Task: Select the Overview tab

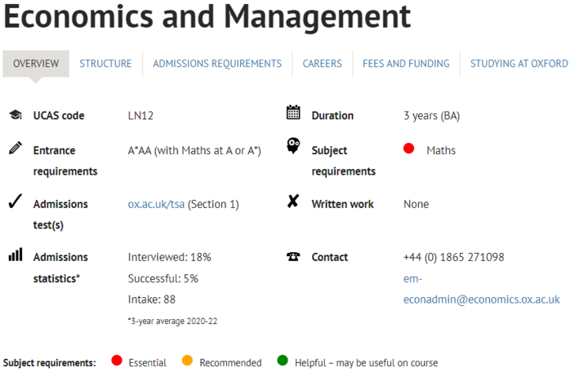Action: [36, 64]
